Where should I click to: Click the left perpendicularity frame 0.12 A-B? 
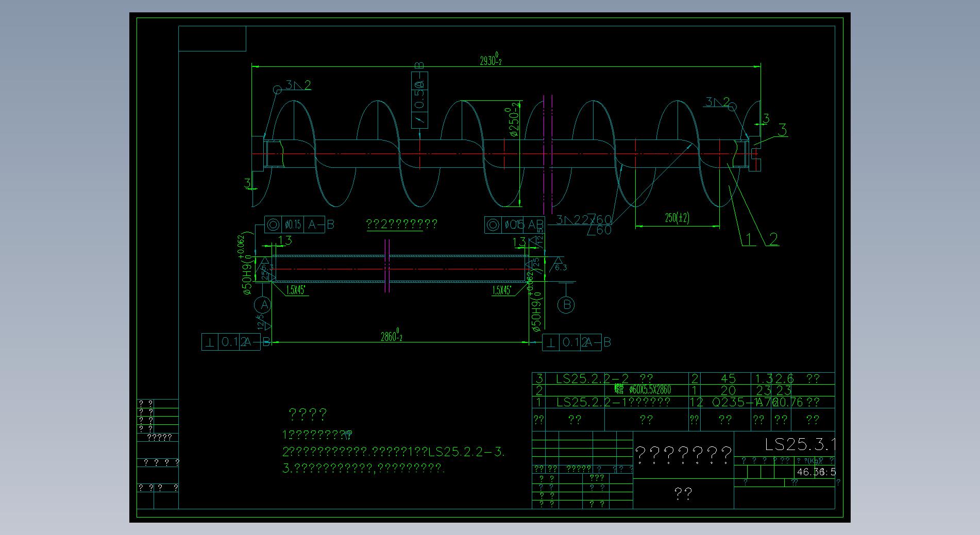click(x=236, y=342)
